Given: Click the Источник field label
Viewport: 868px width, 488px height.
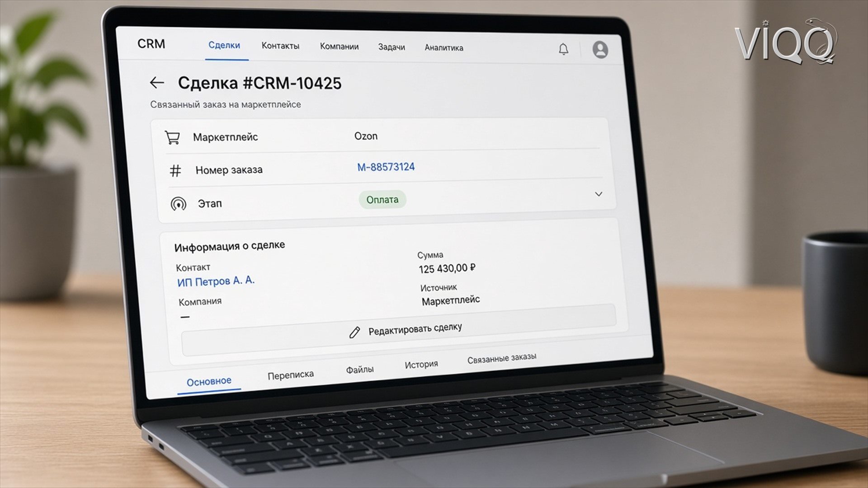Looking at the screenshot, I should pyautogui.click(x=439, y=287).
